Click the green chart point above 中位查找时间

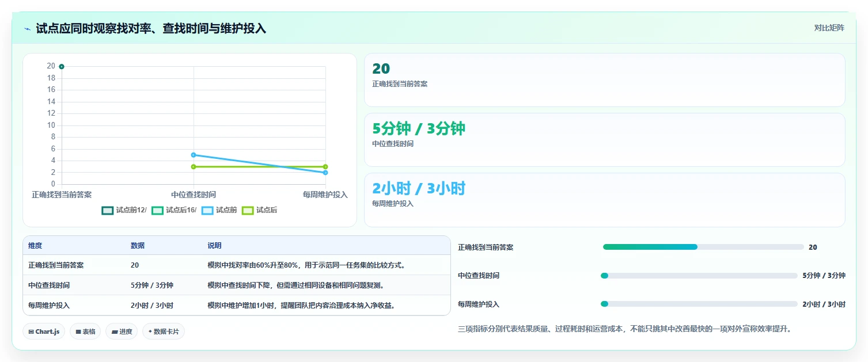click(x=194, y=167)
